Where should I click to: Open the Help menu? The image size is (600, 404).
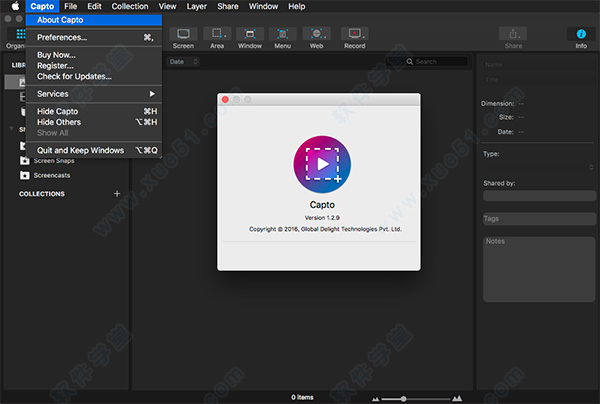(297, 6)
